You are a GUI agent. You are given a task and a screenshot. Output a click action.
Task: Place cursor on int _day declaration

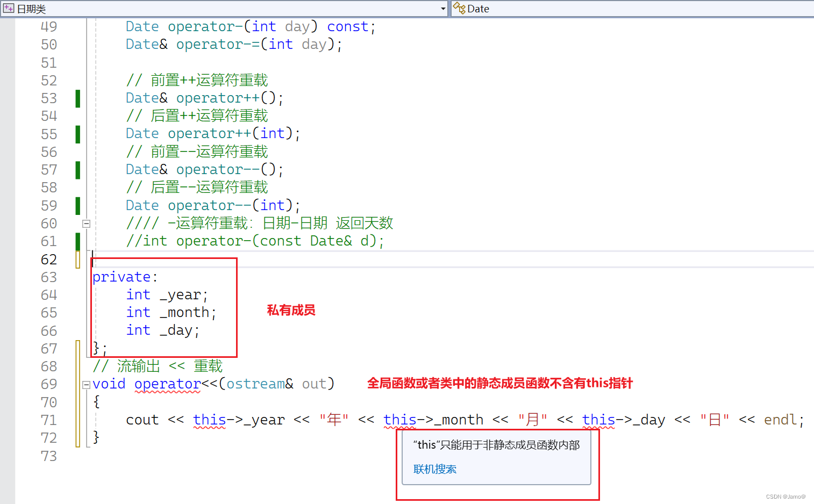[x=162, y=330]
